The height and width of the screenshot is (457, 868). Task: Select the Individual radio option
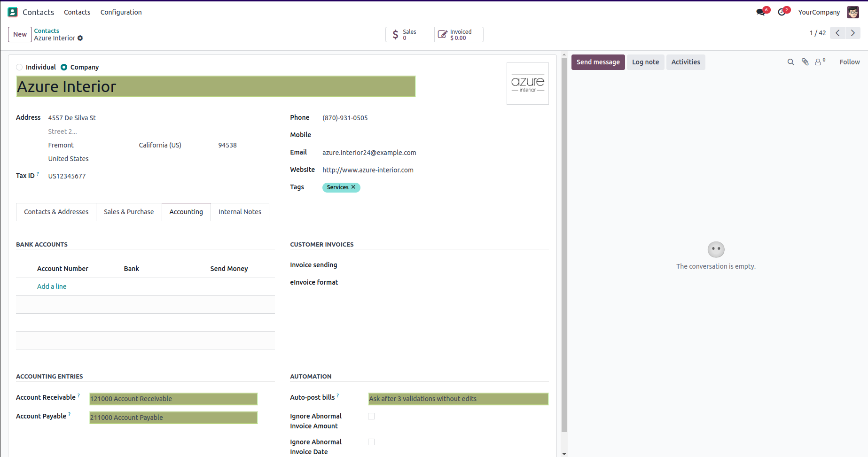pos(19,67)
